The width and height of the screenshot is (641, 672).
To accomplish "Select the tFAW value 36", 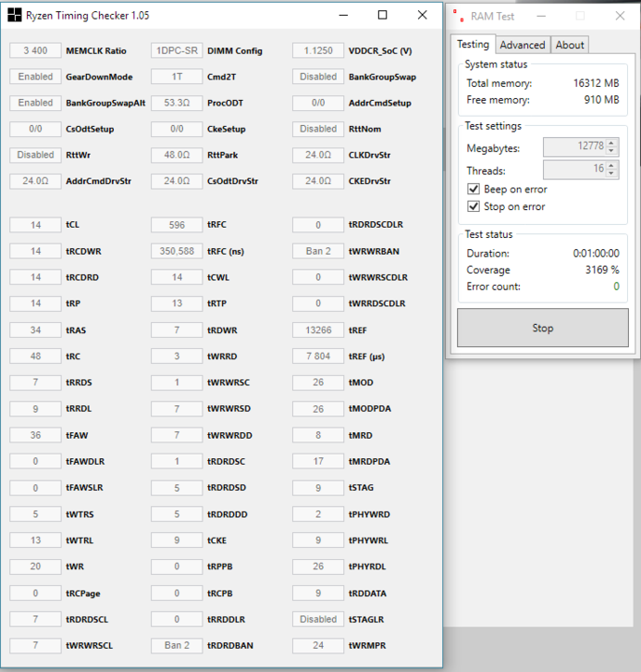I will coord(35,435).
